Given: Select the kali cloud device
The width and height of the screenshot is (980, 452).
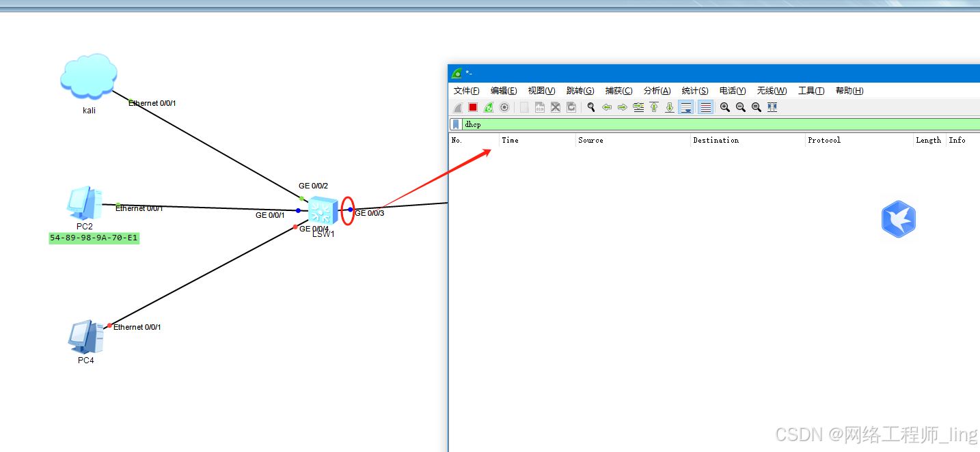Looking at the screenshot, I should click(x=89, y=76).
